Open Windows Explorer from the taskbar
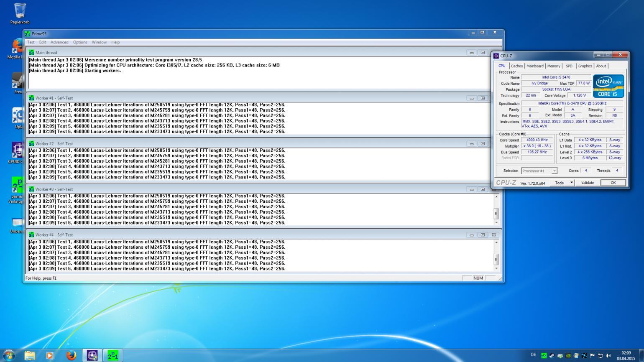 pos(30,355)
